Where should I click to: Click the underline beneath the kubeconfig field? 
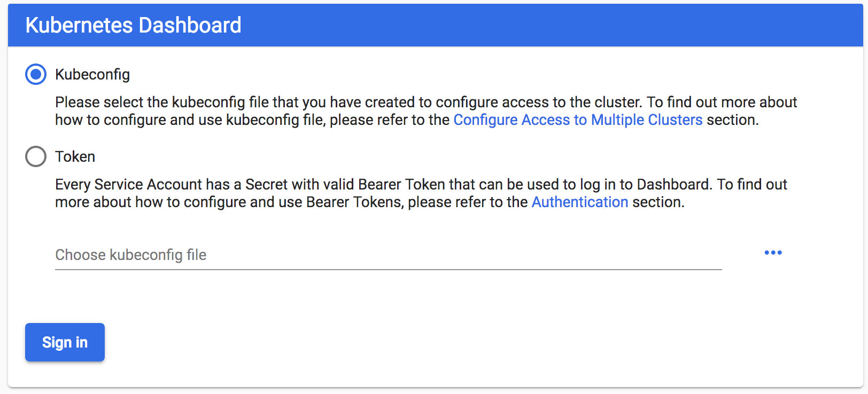(x=388, y=269)
